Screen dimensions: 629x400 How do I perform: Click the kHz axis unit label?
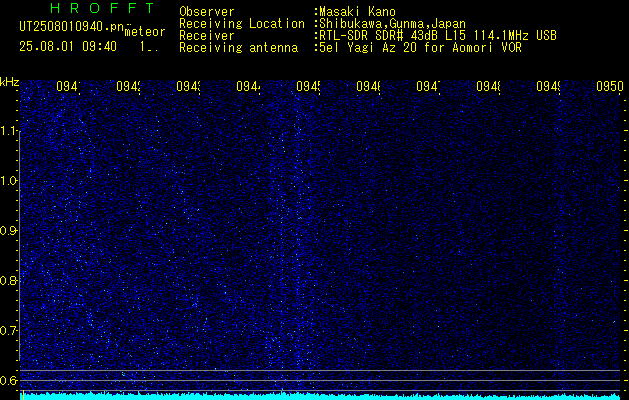(x=9, y=83)
